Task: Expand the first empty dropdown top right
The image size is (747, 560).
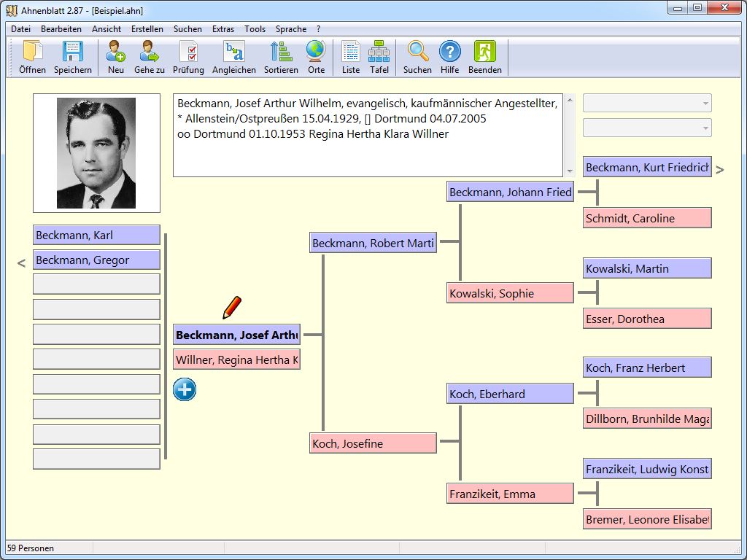Action: click(x=705, y=104)
